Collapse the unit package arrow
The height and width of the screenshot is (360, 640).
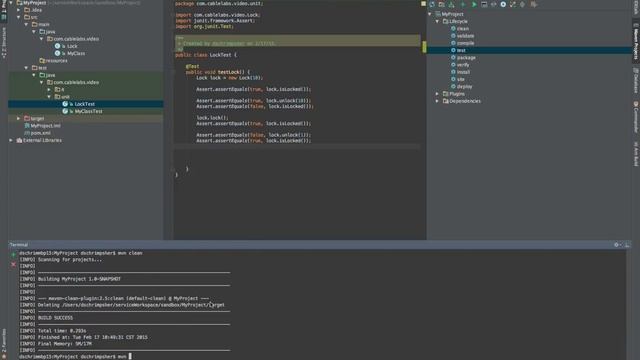tap(49, 97)
